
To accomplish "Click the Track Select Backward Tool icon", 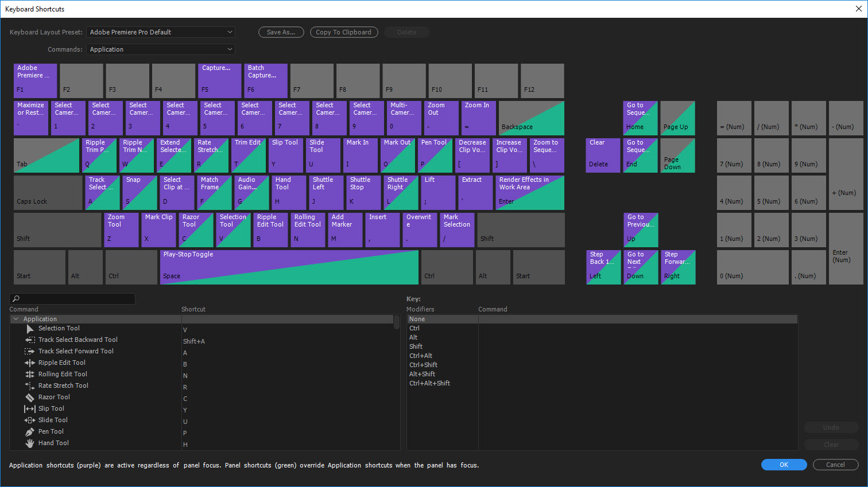I will point(30,340).
